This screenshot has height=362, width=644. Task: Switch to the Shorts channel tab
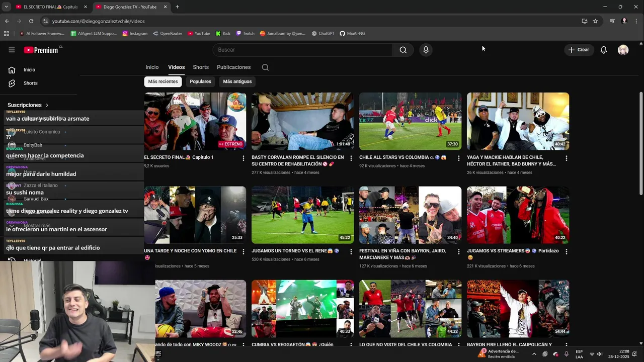(201, 67)
